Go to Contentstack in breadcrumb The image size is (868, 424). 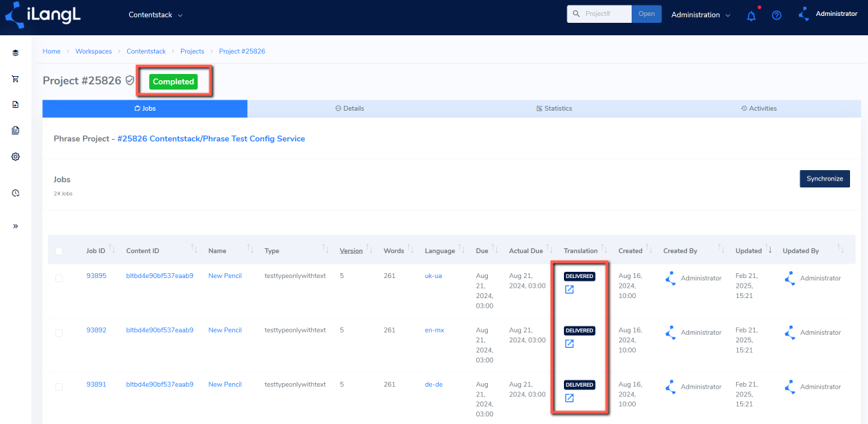point(146,51)
